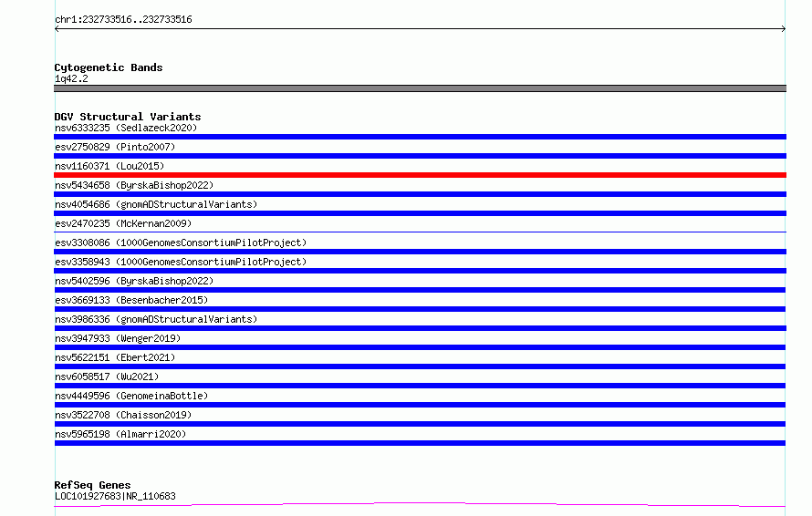Open variant nsv3947933 (Wenger2019) label

[118, 338]
